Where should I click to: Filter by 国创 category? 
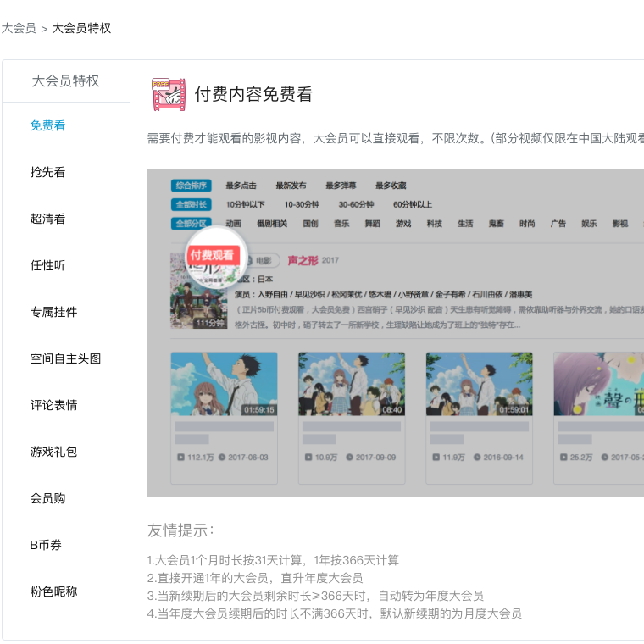310,224
